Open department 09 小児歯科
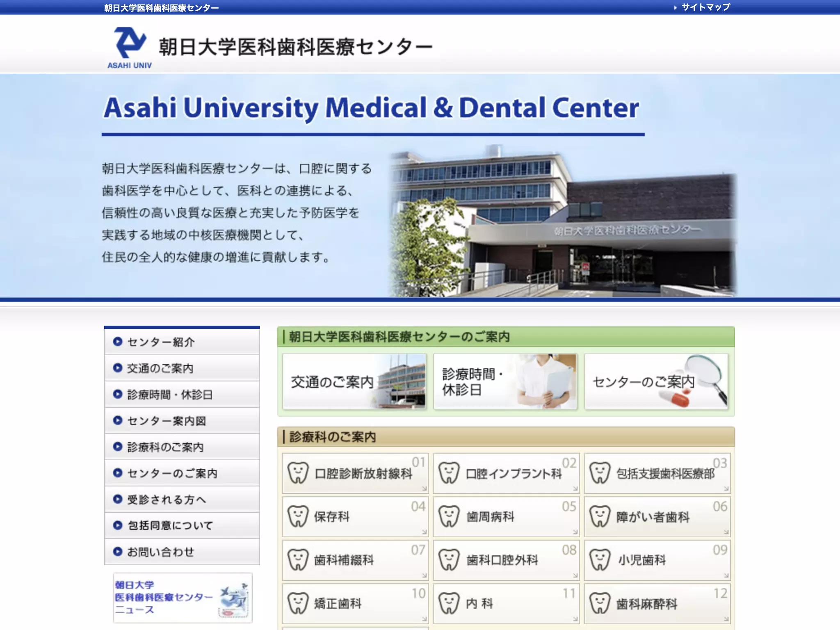Viewport: 840px width, 630px height. [657, 560]
